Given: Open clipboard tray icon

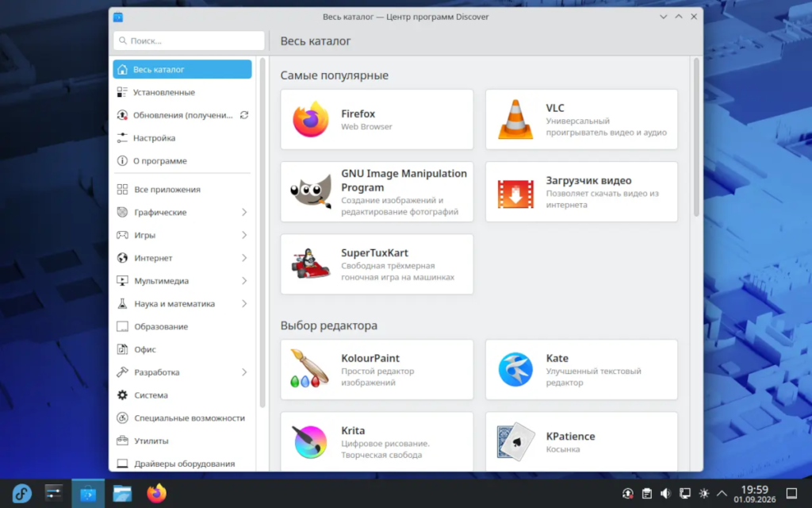Looking at the screenshot, I should pos(647,494).
